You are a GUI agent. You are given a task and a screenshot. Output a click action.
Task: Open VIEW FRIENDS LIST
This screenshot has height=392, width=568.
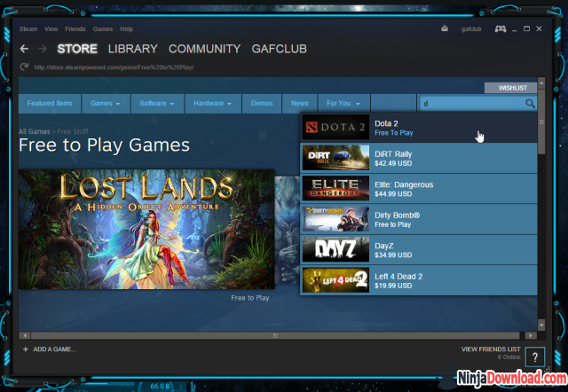(x=491, y=349)
